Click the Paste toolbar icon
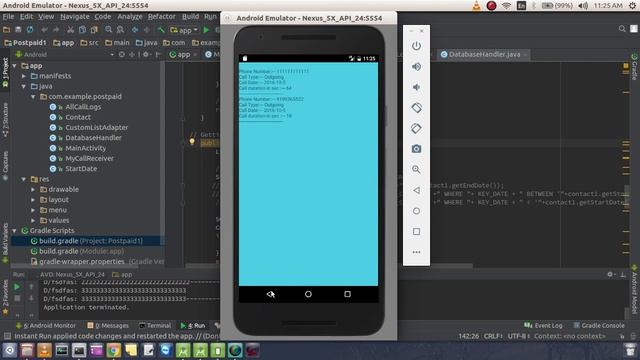640x360 pixels. pyautogui.click(x=94, y=30)
